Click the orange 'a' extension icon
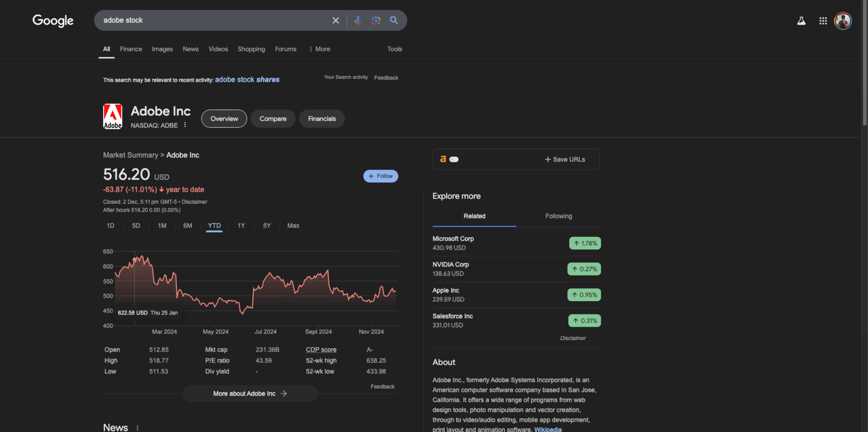Image resolution: width=868 pixels, height=432 pixels. (x=443, y=159)
